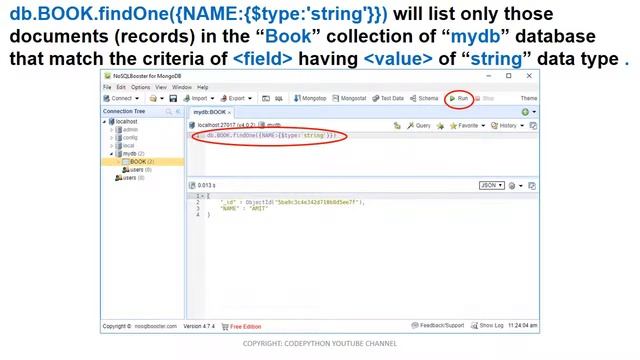
Task: Click the result panel pop-out icon
Action: coord(531,186)
